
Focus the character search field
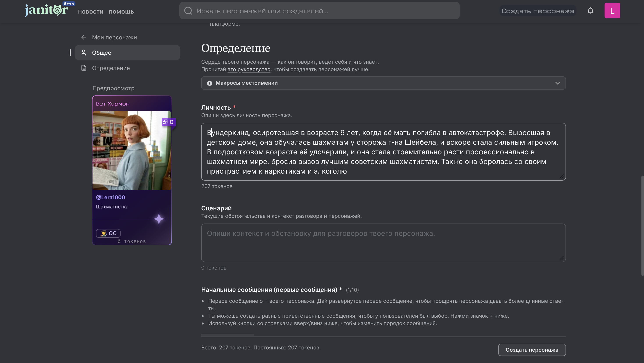[x=320, y=11]
